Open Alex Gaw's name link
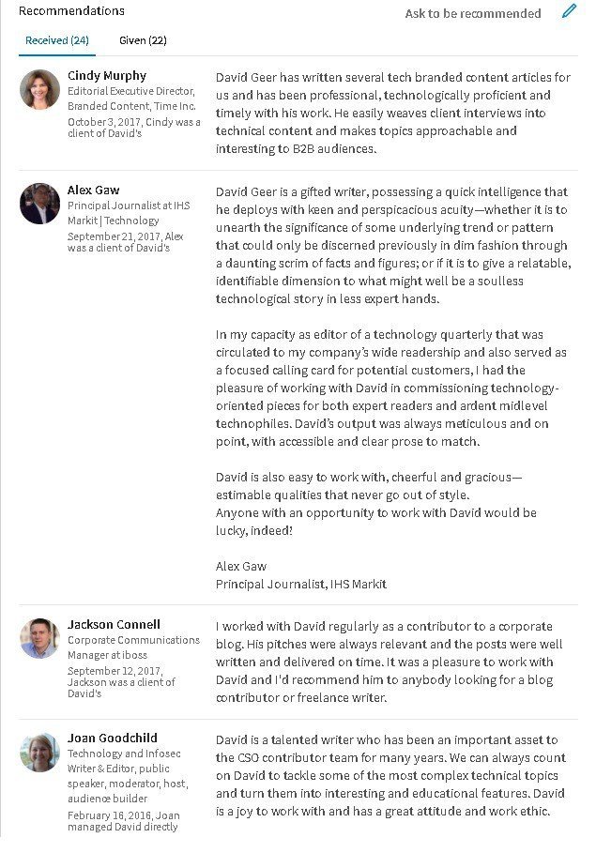The image size is (596, 868). 94,190
